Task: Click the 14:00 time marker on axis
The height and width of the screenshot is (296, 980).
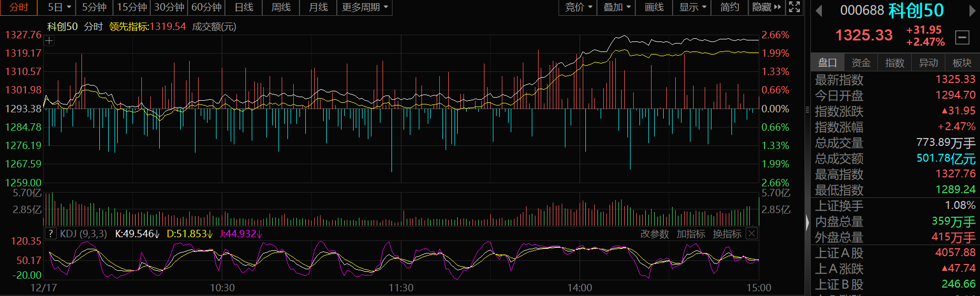Action: pyautogui.click(x=579, y=288)
